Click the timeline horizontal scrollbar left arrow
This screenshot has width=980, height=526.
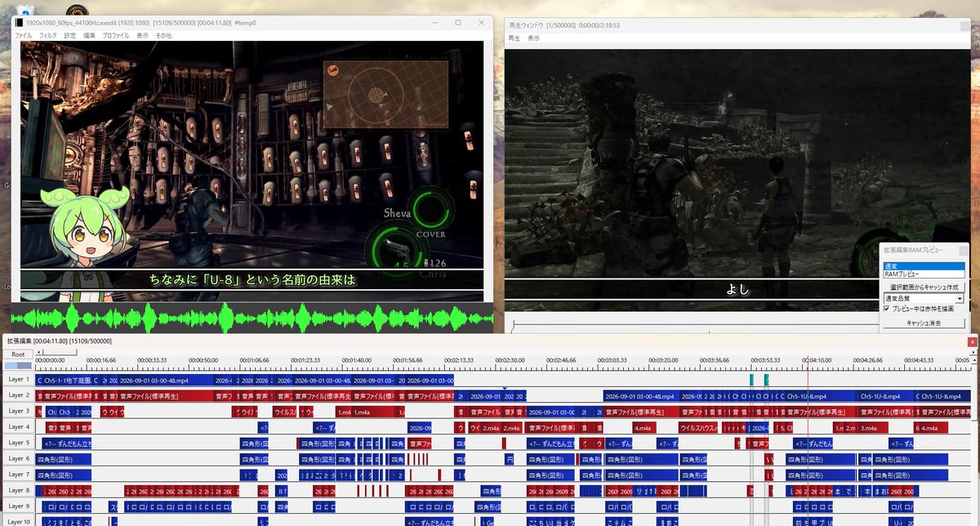(38, 353)
